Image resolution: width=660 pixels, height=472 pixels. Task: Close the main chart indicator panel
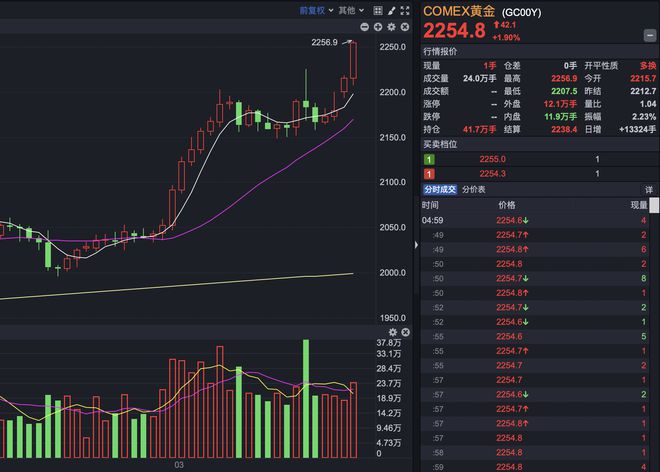405,27
